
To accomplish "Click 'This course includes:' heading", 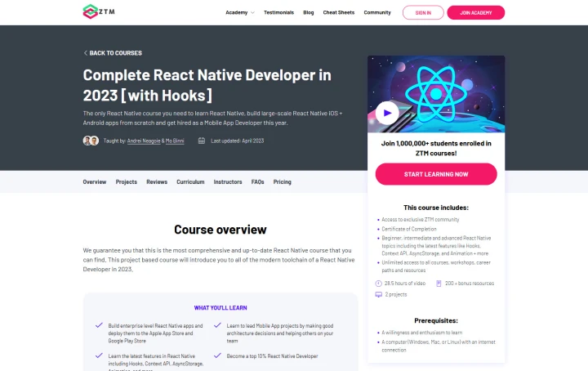I will 436,208.
